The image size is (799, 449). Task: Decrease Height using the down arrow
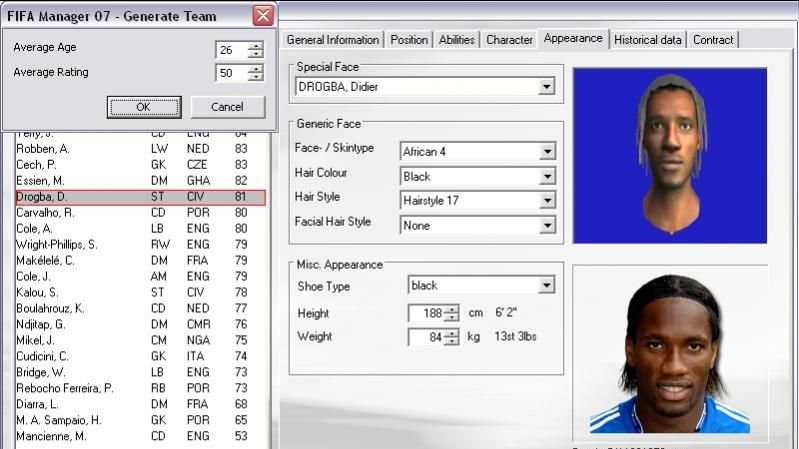451,317
